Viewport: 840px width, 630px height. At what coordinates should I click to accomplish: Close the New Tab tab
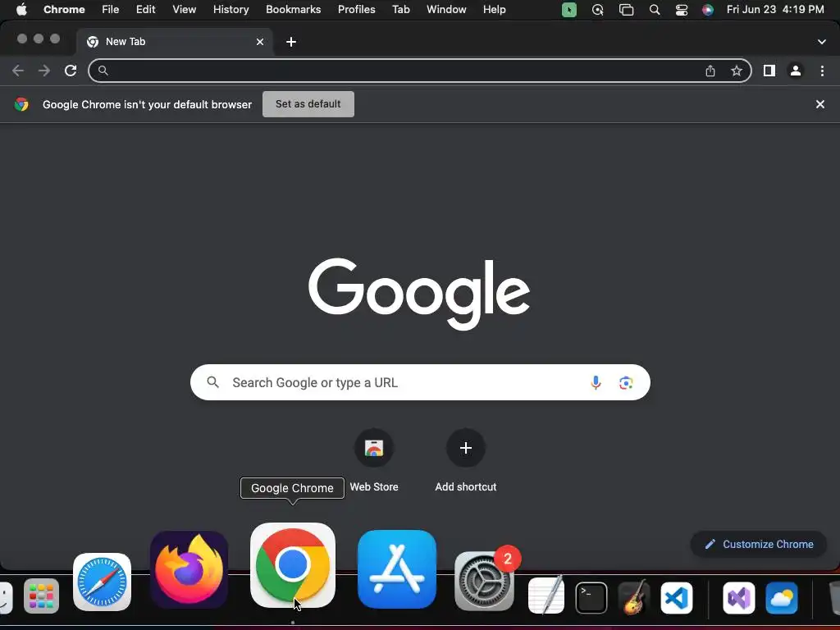tap(260, 42)
